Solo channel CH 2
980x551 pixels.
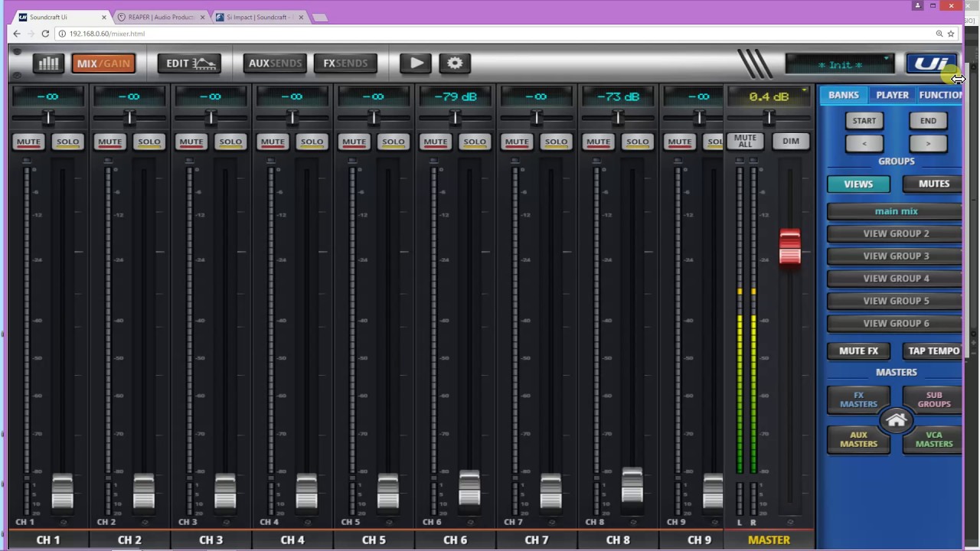pos(149,142)
